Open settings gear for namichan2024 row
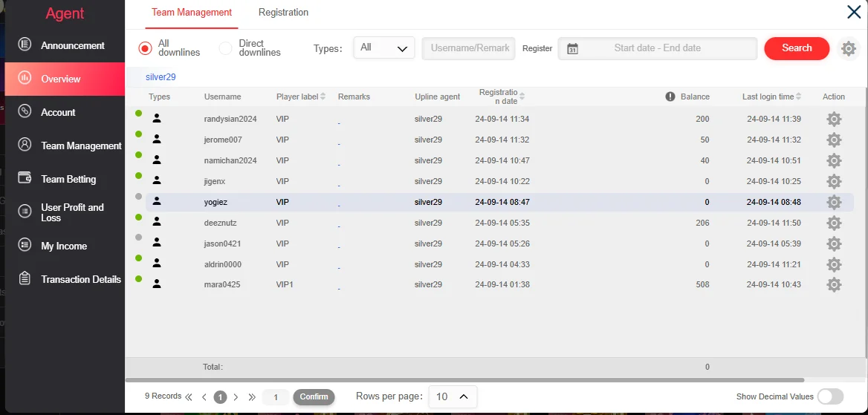 pyautogui.click(x=834, y=160)
